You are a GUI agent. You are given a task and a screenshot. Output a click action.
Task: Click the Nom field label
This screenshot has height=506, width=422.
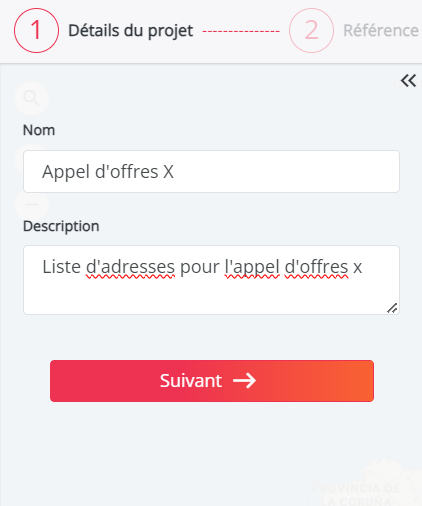(39, 130)
